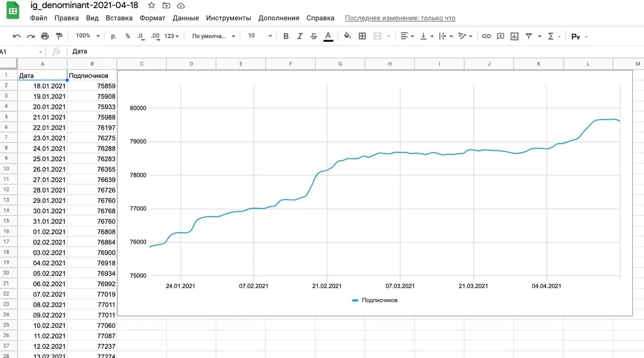Viewport: 644px width, 358px height.
Task: Open the input tools dropdown arrow
Action: click(586, 36)
